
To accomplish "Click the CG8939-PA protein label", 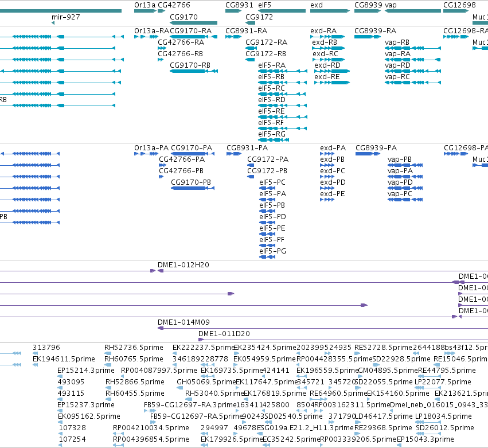I will [376, 148].
